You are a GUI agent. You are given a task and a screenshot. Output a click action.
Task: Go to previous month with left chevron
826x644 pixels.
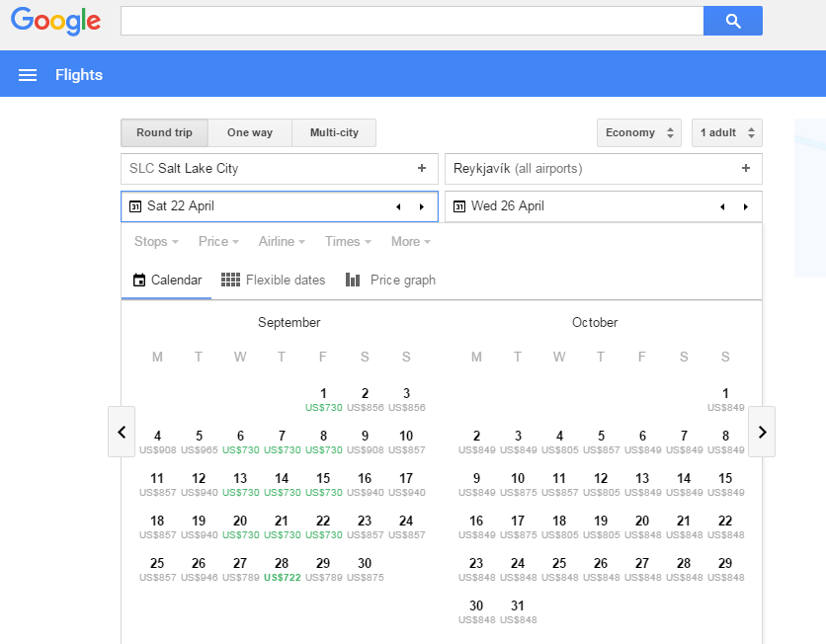click(x=122, y=432)
